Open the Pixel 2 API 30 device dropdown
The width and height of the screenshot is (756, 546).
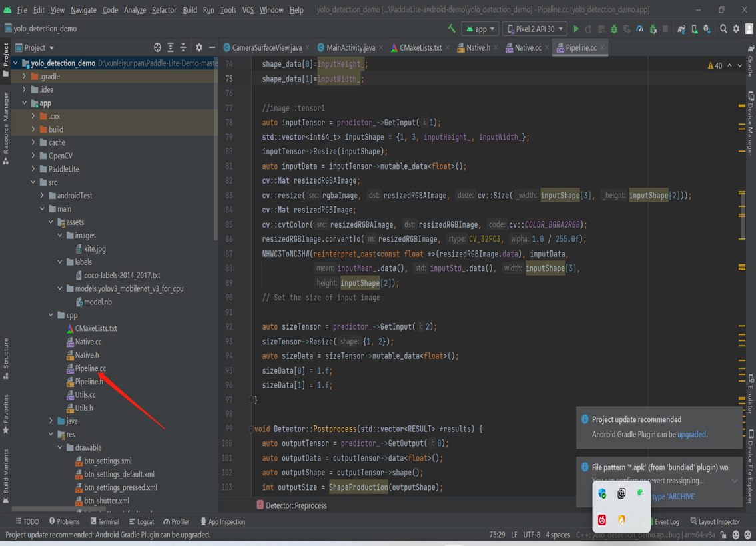pyautogui.click(x=535, y=29)
